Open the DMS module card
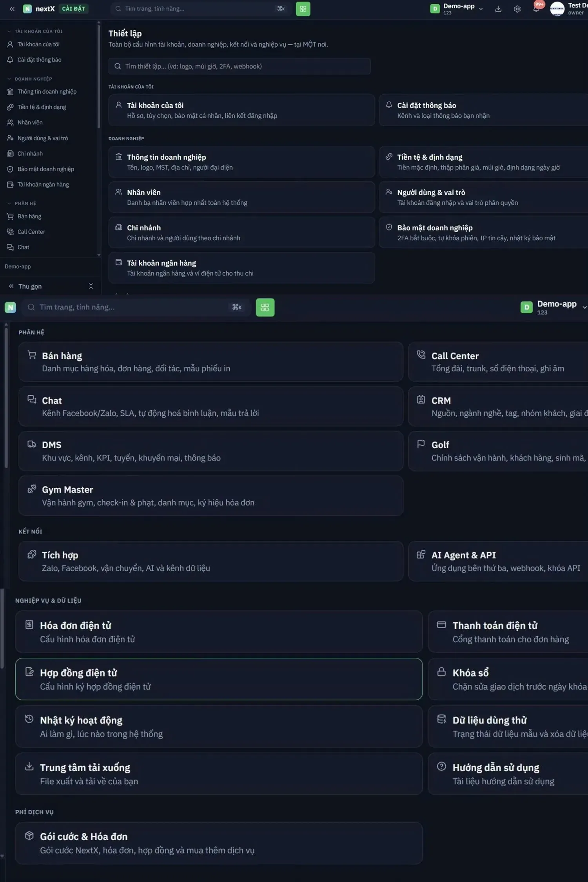Image resolution: width=588 pixels, height=882 pixels. point(211,451)
